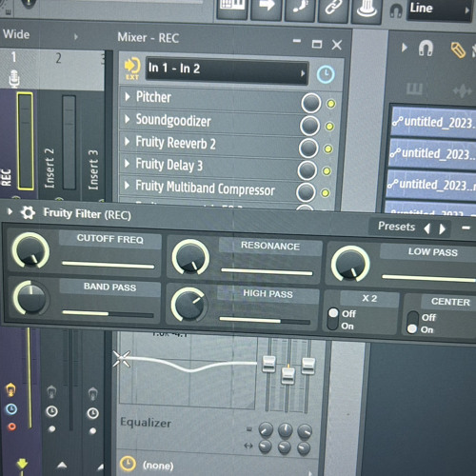Toggle the Center Off/On switch
Image resolution: width=476 pixels, height=476 pixels.
tap(412, 323)
